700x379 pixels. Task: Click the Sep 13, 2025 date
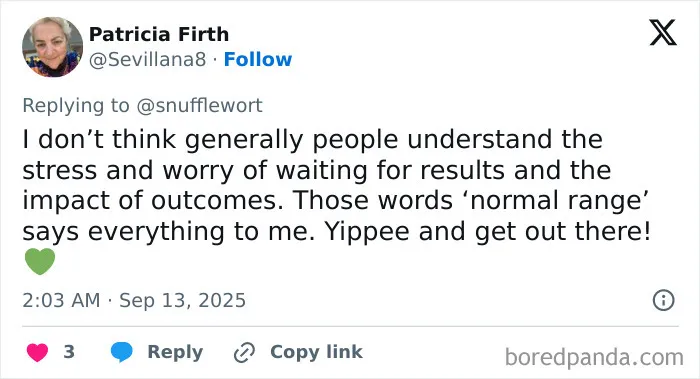[182, 300]
